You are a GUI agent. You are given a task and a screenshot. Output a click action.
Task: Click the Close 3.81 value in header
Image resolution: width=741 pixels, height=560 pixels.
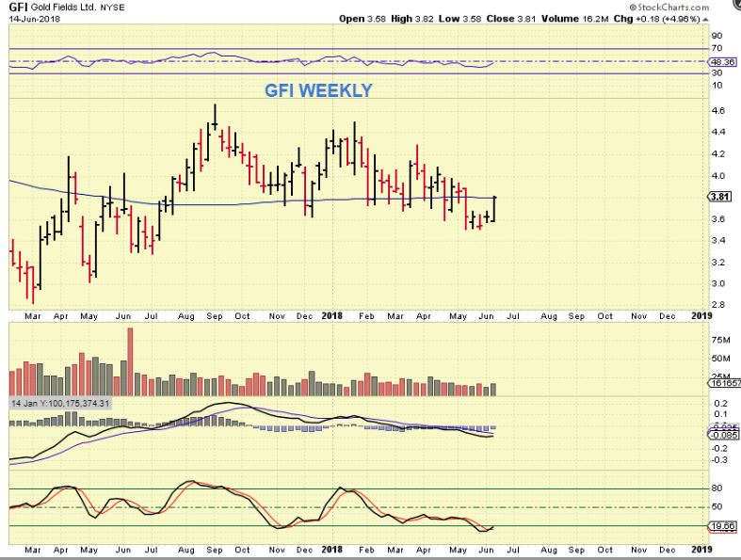pyautogui.click(x=511, y=19)
